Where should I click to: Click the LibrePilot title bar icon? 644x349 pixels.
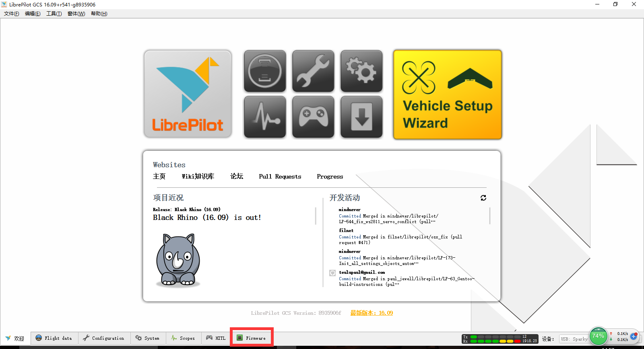[4, 4]
